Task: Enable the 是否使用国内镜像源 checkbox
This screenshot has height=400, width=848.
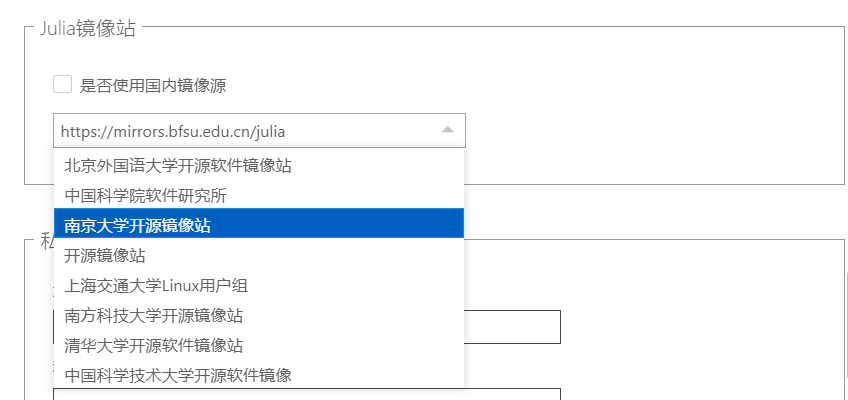Action: click(62, 85)
